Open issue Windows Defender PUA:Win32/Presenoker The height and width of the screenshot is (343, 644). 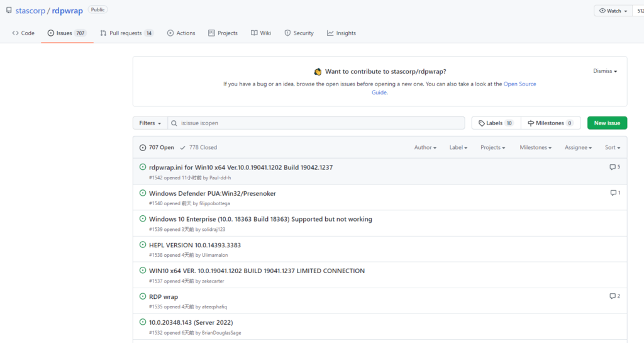coord(213,193)
